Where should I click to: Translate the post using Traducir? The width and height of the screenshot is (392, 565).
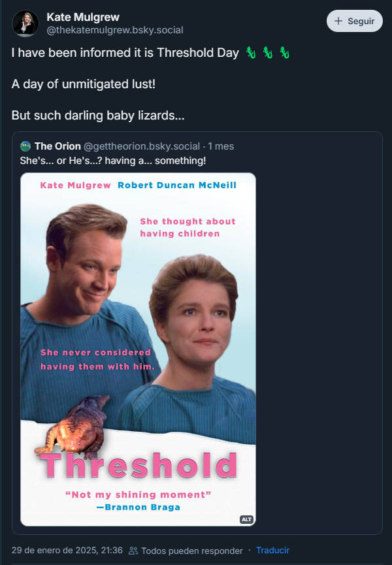pyautogui.click(x=272, y=550)
